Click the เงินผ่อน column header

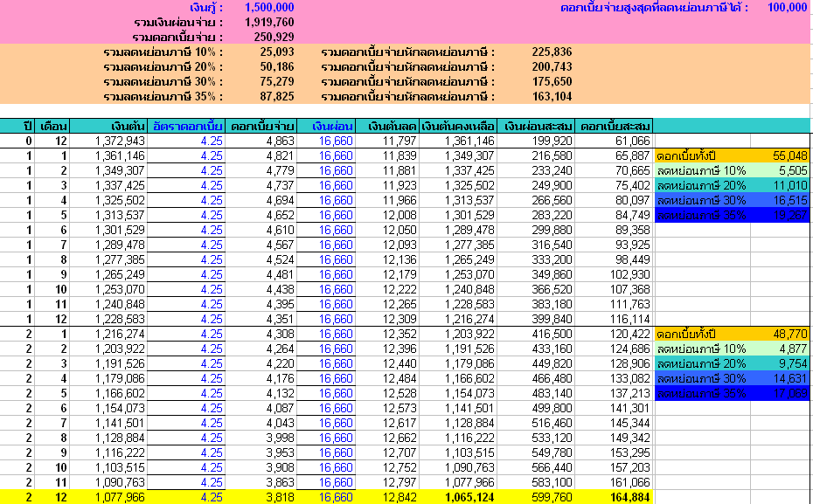click(332, 126)
